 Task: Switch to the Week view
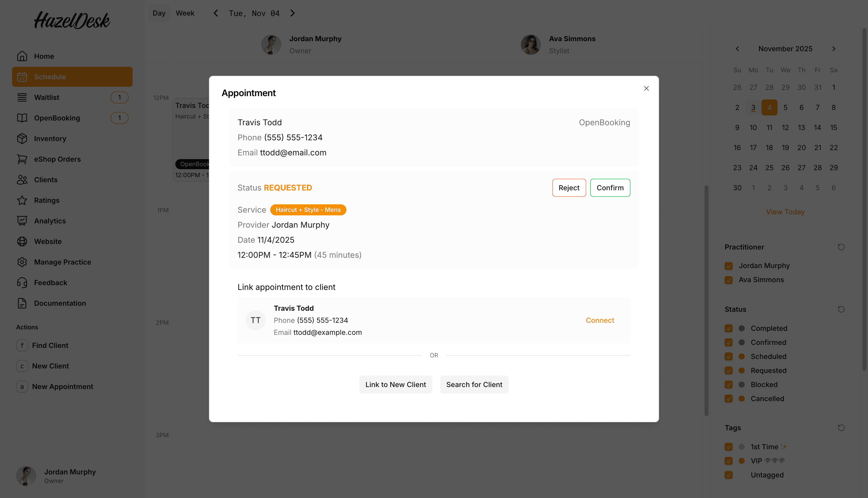pos(185,13)
